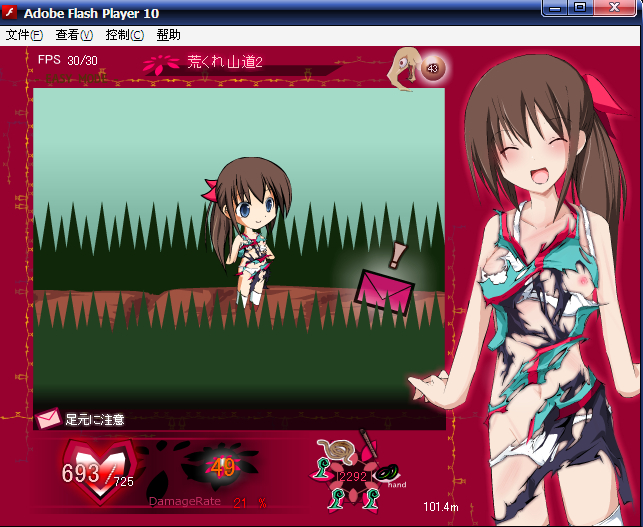Image resolution: width=643 pixels, height=527 pixels.
Task: Click the lower-right green tentacle icon below 2292
Action: tap(372, 497)
